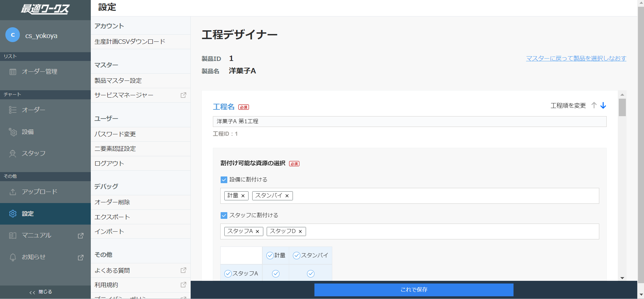Toggle スタッフA and スタンバイ cell check
The height and width of the screenshot is (299, 644).
311,273
